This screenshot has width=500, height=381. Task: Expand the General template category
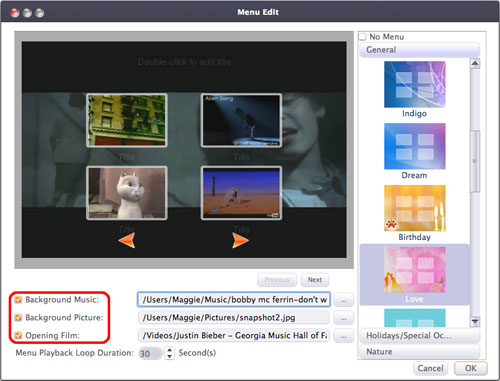pos(420,50)
